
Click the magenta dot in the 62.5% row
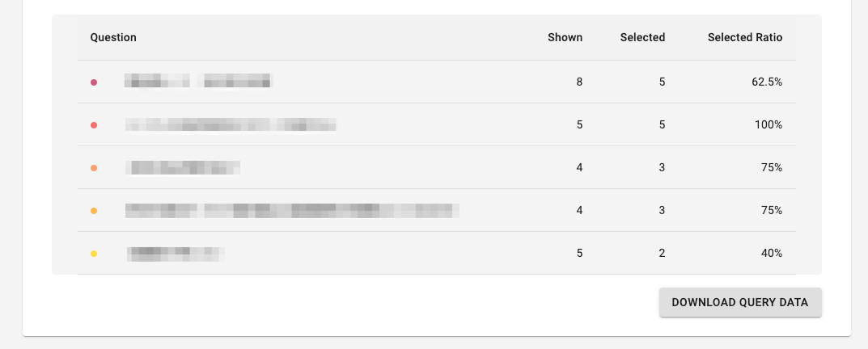[x=94, y=82]
